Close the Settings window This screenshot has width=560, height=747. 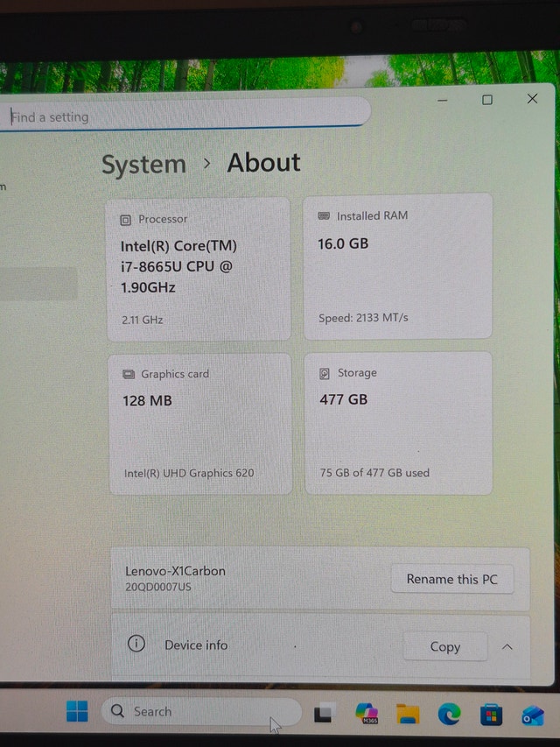[x=532, y=99]
